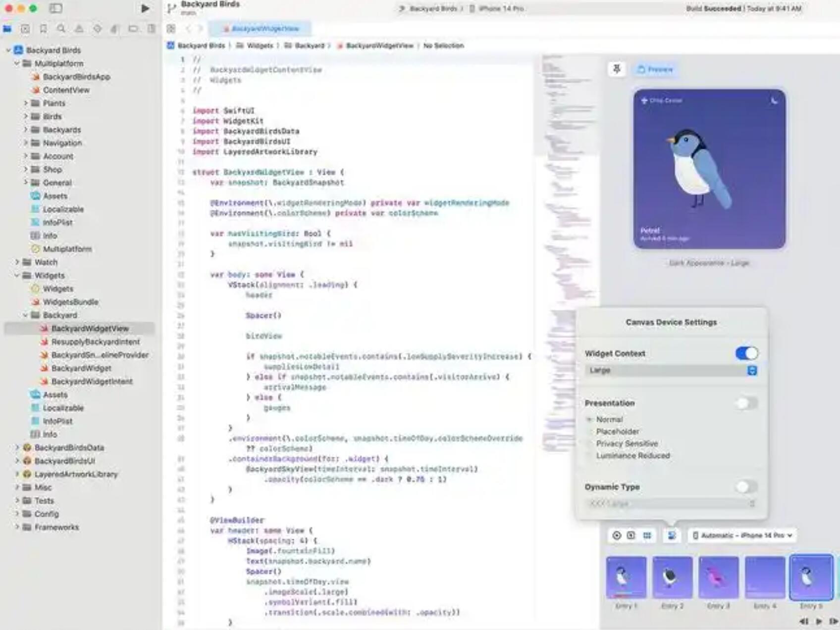This screenshot has width=840, height=630.
Task: Play the widget timeline entries
Action: click(x=819, y=621)
